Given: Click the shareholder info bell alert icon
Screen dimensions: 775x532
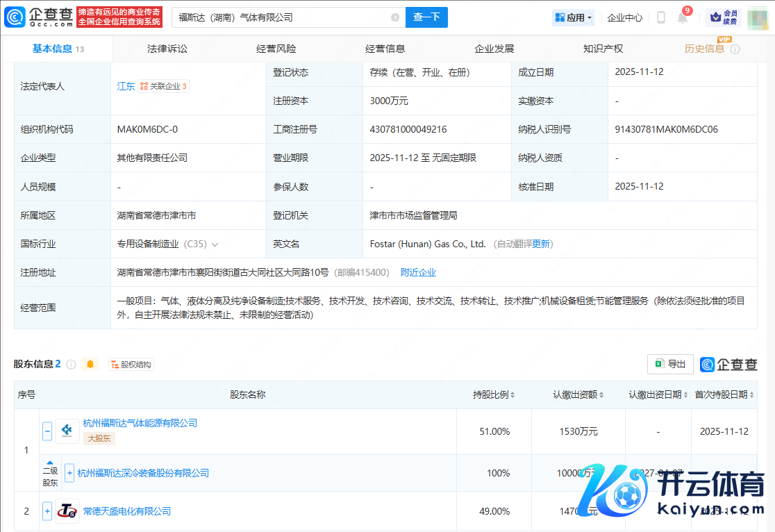Looking at the screenshot, I should [x=90, y=364].
